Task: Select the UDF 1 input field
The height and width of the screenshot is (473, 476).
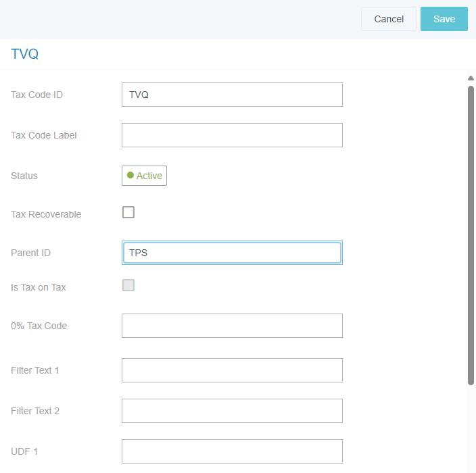Action: point(232,451)
